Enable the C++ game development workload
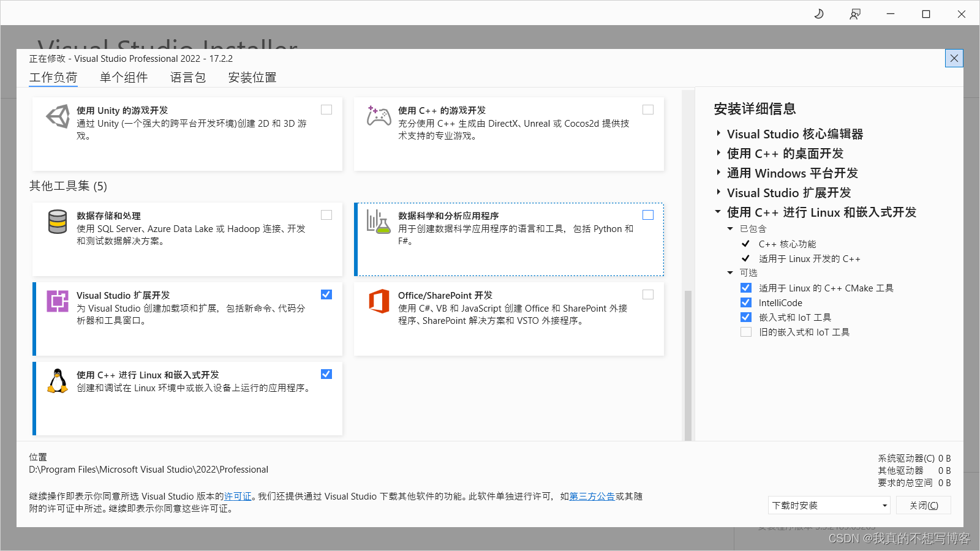This screenshot has width=980, height=551. 648,110
